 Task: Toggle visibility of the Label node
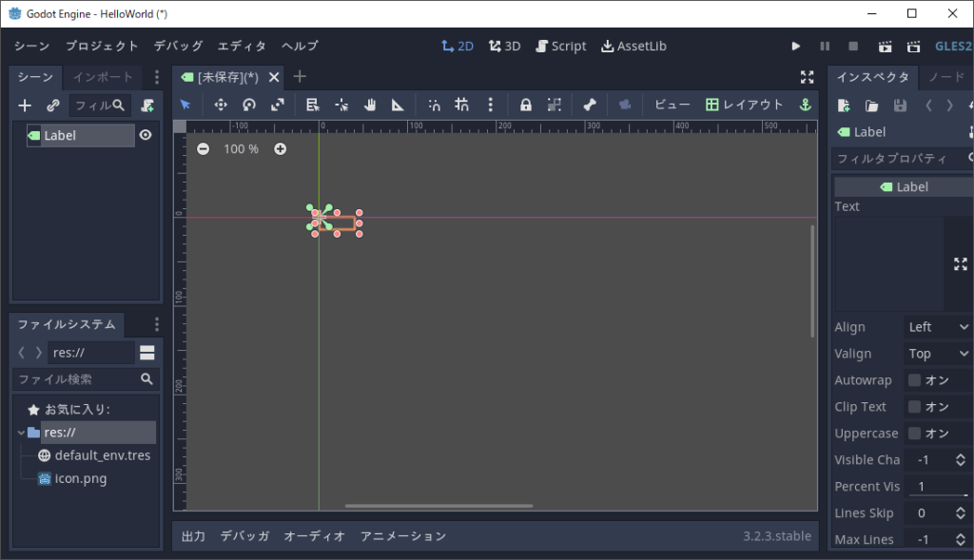pyautogui.click(x=146, y=135)
